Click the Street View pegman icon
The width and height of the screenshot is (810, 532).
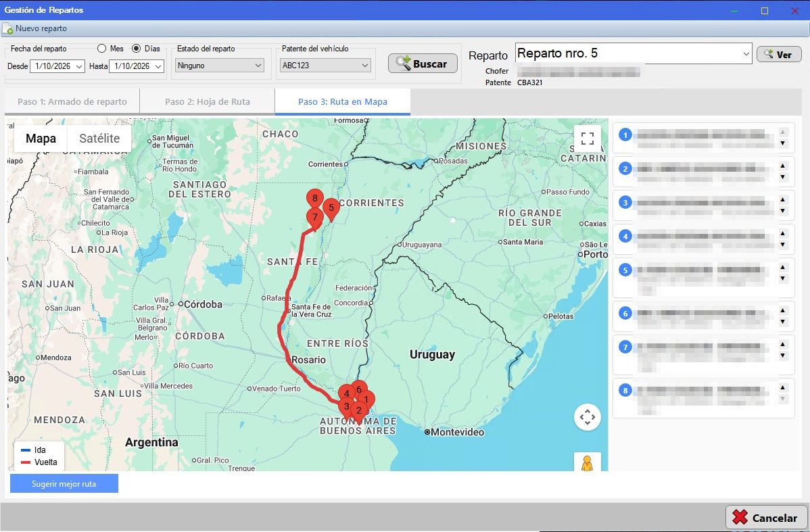click(588, 463)
